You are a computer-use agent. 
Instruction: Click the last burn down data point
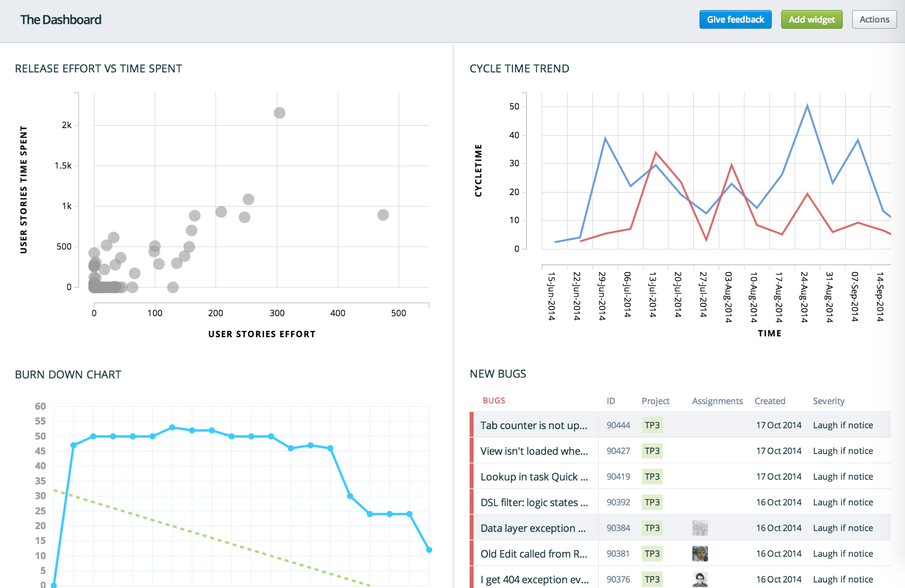(x=429, y=550)
